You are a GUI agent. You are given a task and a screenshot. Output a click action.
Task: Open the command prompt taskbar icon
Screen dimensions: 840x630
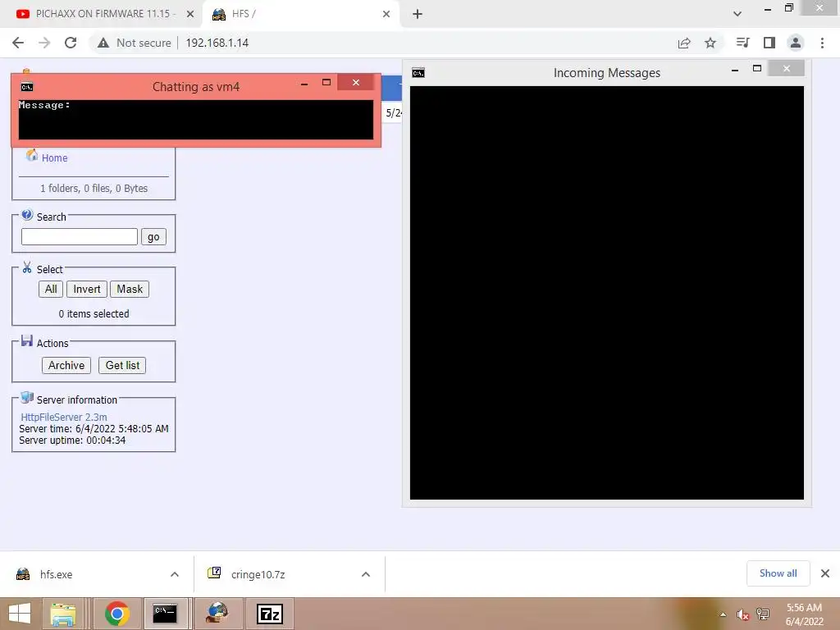point(165,614)
